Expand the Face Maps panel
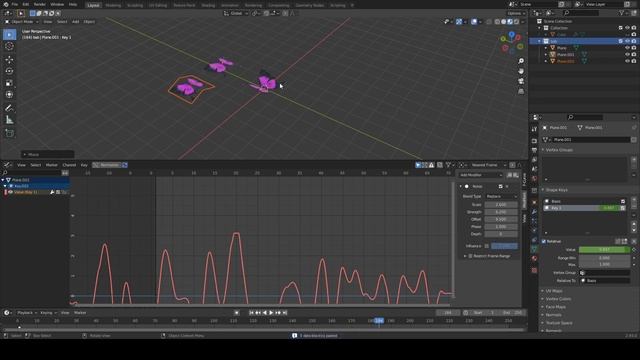640x360 pixels. pos(556,307)
